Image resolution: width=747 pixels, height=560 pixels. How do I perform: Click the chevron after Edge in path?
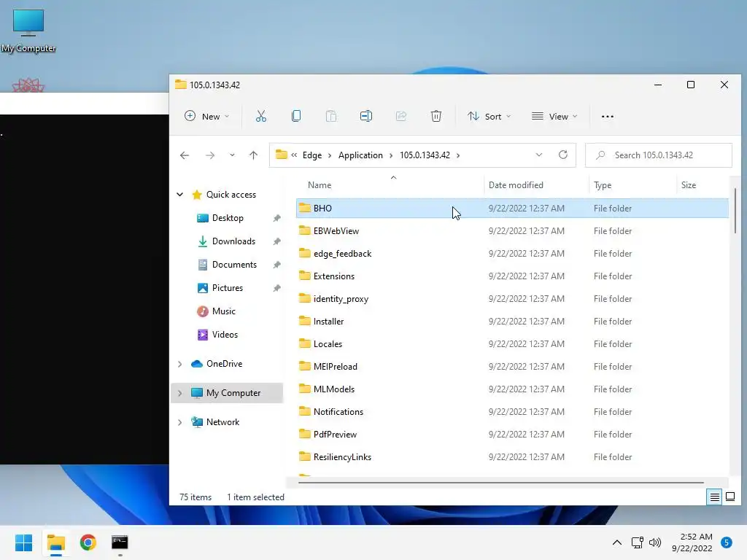point(329,155)
